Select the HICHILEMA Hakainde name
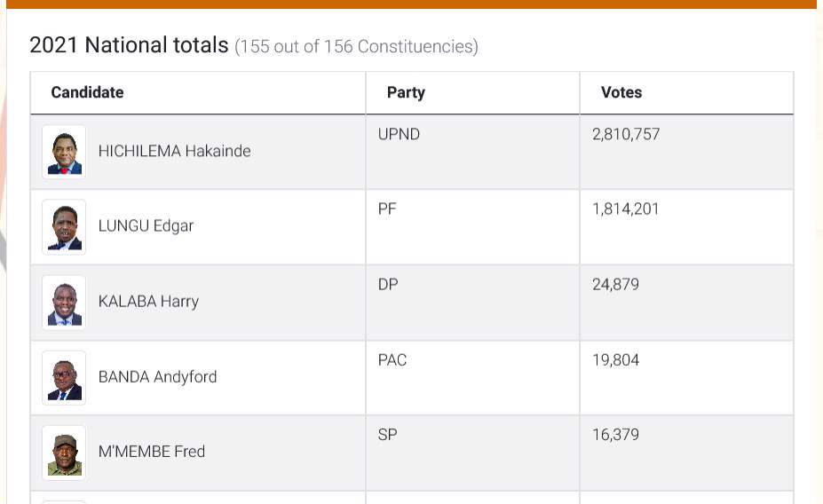The height and width of the screenshot is (504, 823). 174,151
